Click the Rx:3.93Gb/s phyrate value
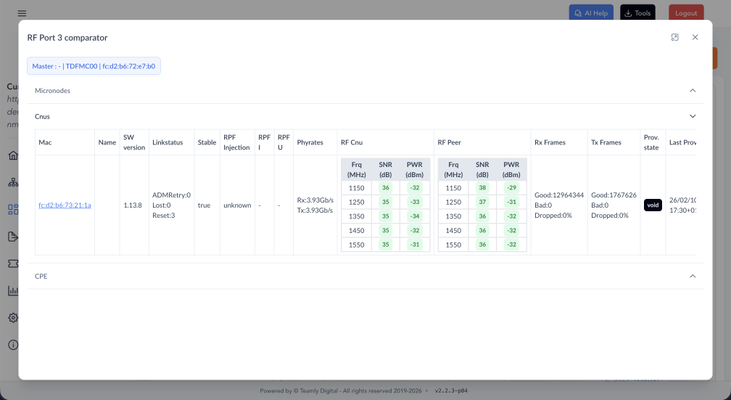 (315, 200)
